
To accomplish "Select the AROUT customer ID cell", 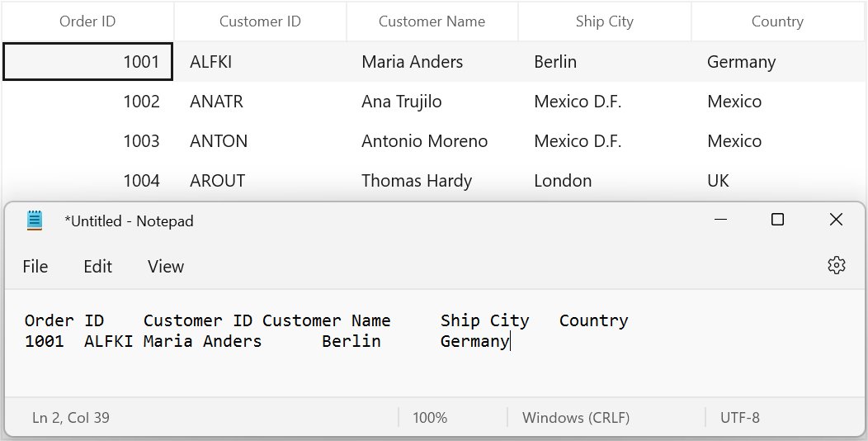I will click(260, 181).
